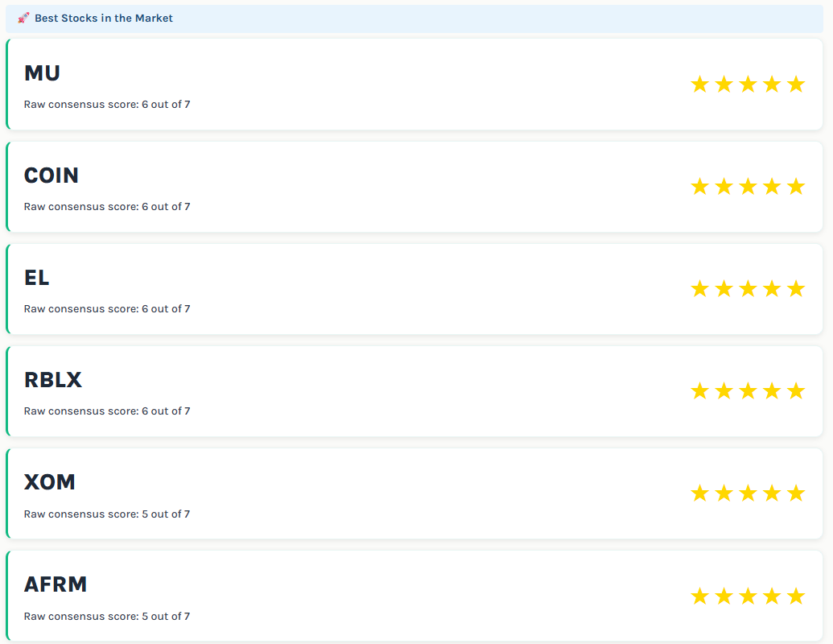Image resolution: width=833 pixels, height=644 pixels.
Task: Select the AFRM ticker name
Action: tap(56, 584)
